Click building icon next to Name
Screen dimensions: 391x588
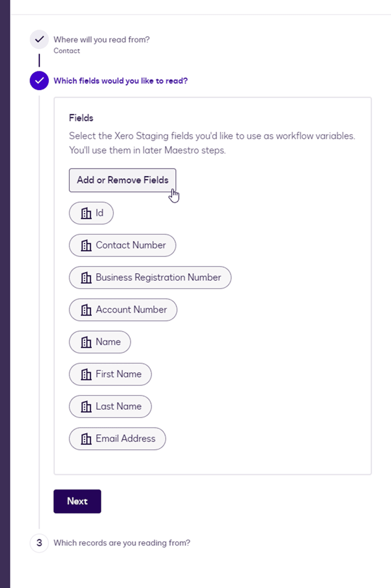click(86, 342)
